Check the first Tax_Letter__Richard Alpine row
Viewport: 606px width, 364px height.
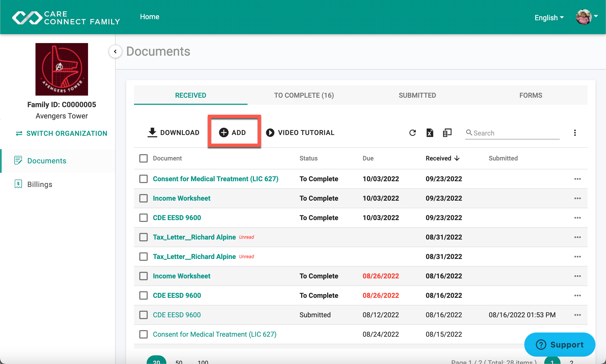tap(143, 237)
